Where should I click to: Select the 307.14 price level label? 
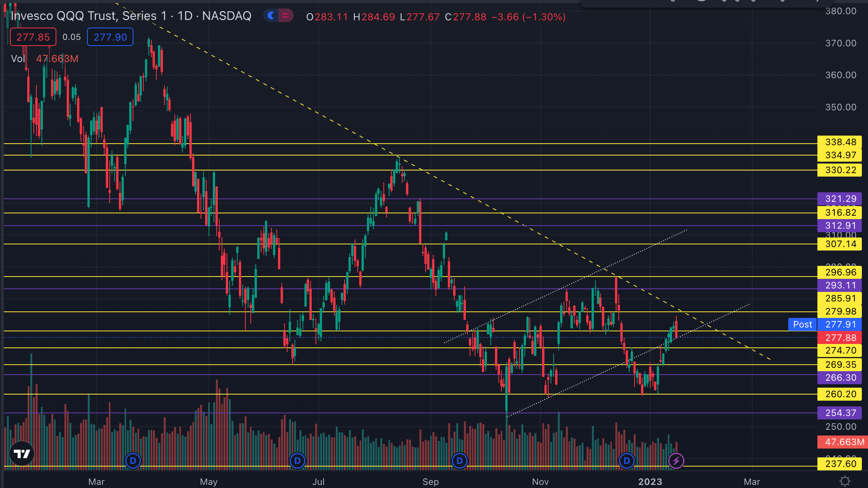pyautogui.click(x=839, y=244)
